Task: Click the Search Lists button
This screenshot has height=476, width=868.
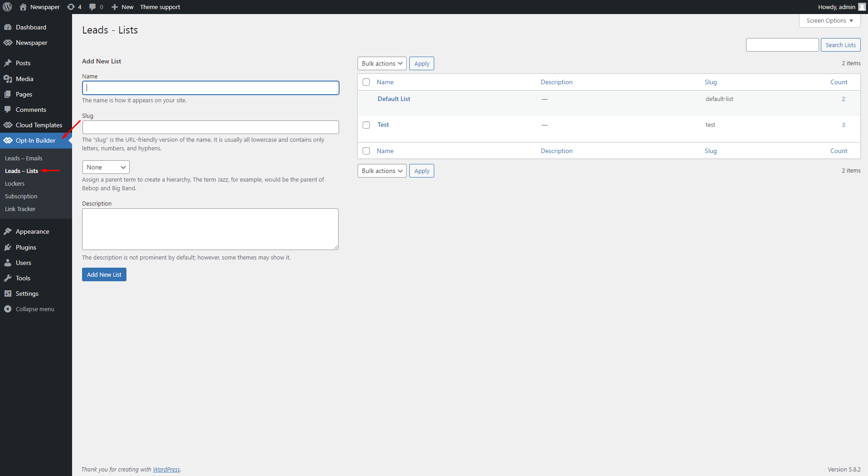Action: [x=840, y=45]
